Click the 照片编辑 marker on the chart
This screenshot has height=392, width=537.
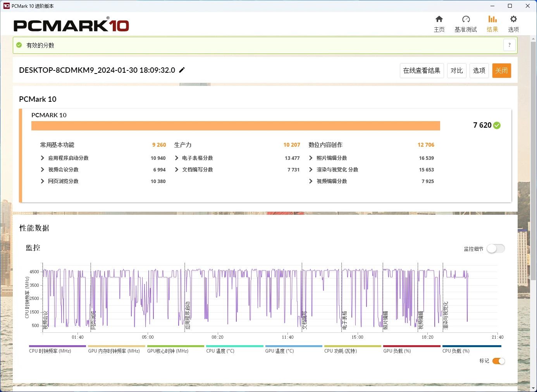tap(386, 320)
